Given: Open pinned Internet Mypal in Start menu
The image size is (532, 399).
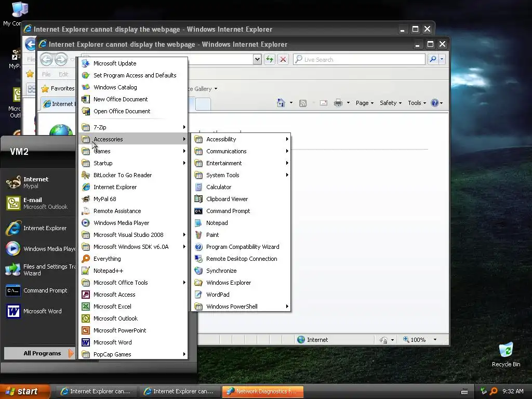Looking at the screenshot, I should 39,182.
